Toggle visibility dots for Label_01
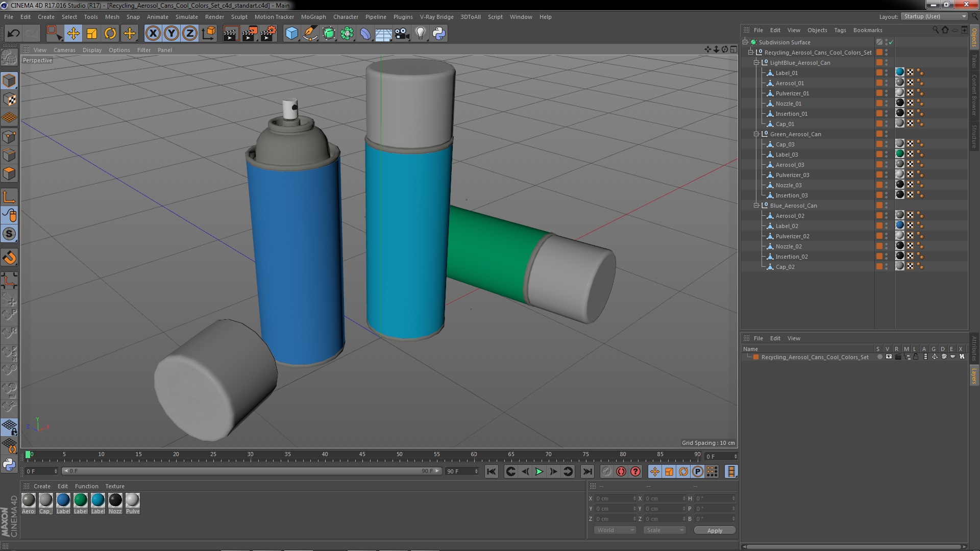 point(886,73)
